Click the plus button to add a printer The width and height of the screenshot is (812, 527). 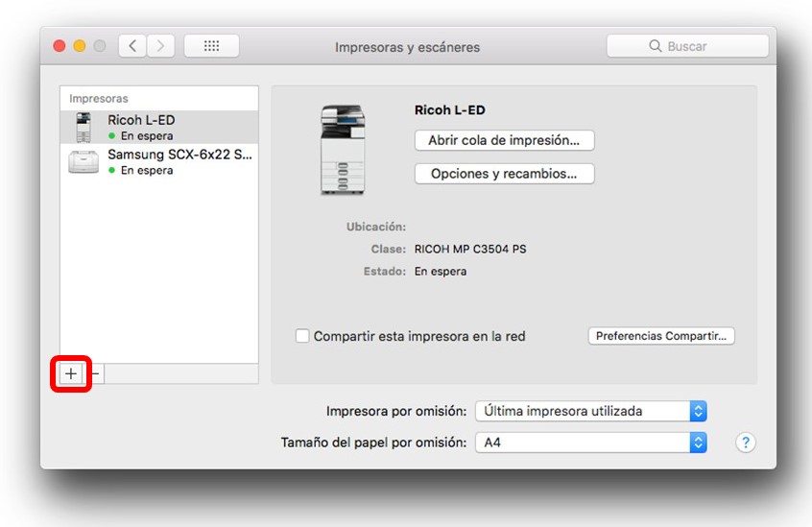pyautogui.click(x=71, y=373)
